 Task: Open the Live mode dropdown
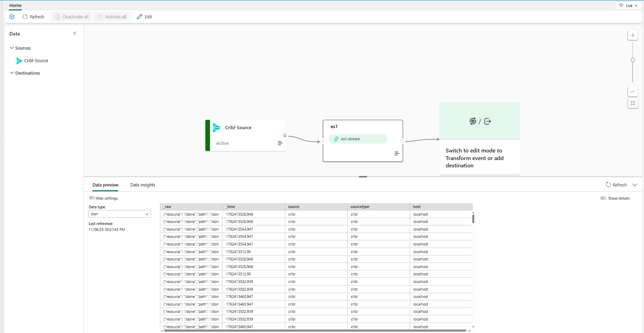tap(628, 6)
